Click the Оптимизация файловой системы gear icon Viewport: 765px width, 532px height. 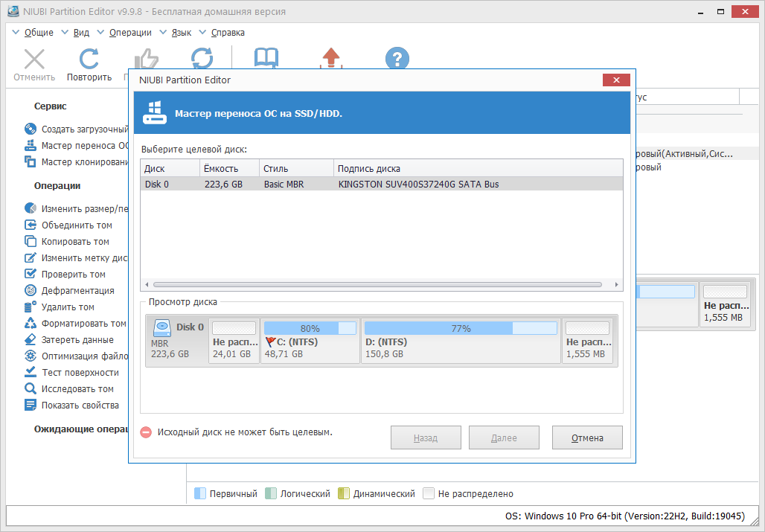coord(31,356)
